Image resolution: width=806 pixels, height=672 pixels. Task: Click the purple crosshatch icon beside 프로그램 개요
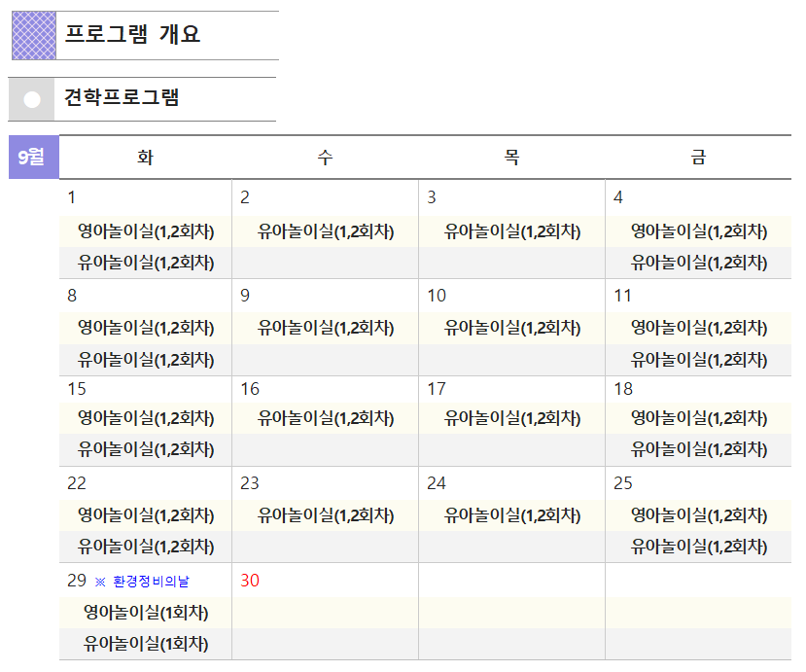[x=34, y=35]
